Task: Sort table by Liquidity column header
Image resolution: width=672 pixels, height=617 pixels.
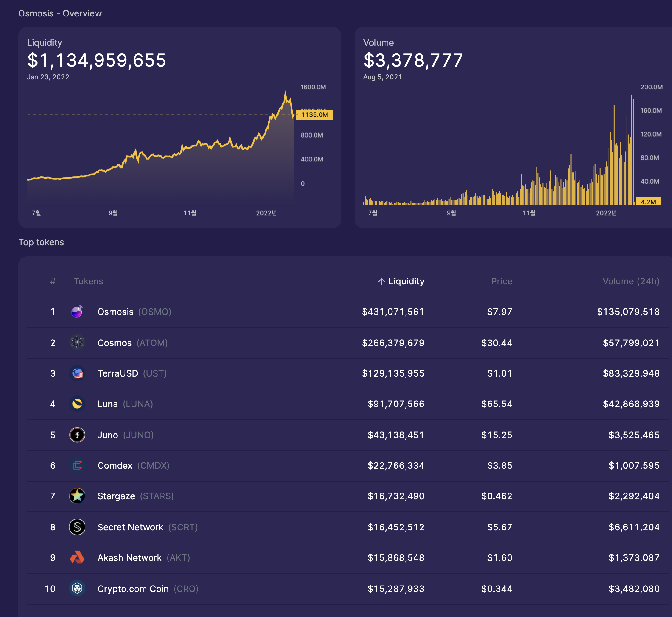Action: click(x=406, y=281)
